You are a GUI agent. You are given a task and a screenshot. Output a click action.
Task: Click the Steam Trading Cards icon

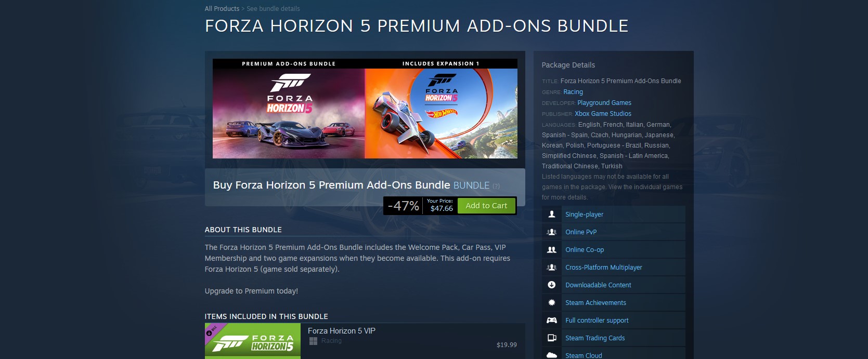(x=552, y=338)
